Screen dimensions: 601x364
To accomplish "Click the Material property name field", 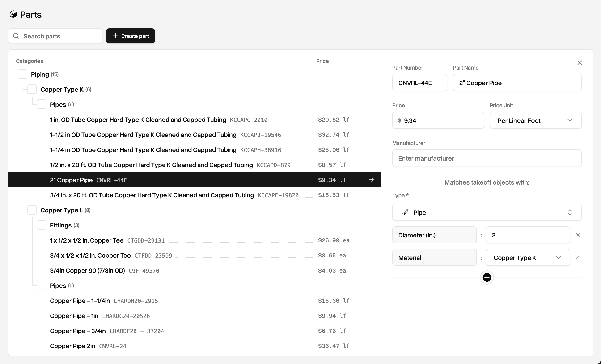I will pyautogui.click(x=434, y=257).
